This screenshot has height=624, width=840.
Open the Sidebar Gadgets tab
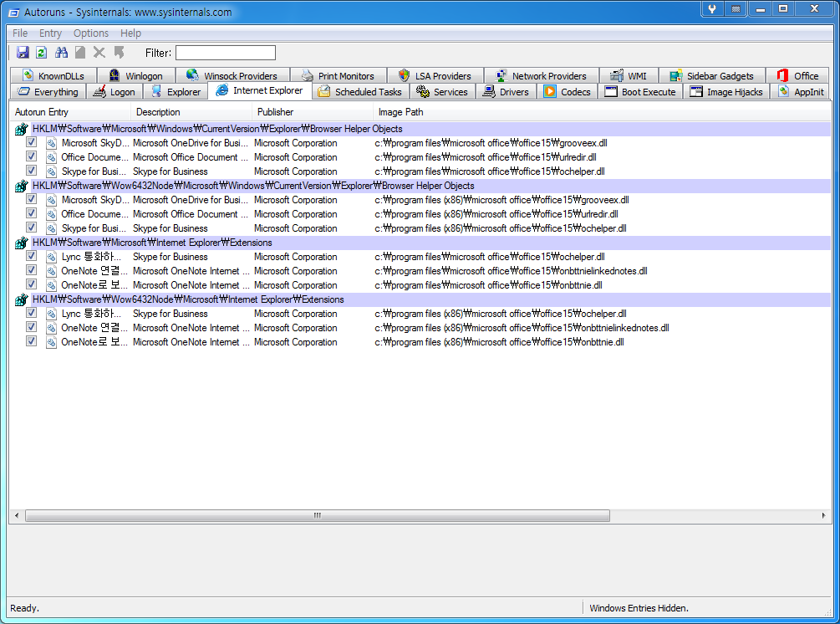712,75
